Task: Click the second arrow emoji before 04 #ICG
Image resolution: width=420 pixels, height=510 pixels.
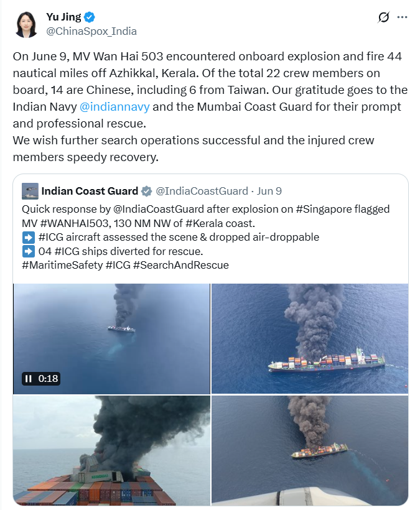Action: [x=28, y=251]
